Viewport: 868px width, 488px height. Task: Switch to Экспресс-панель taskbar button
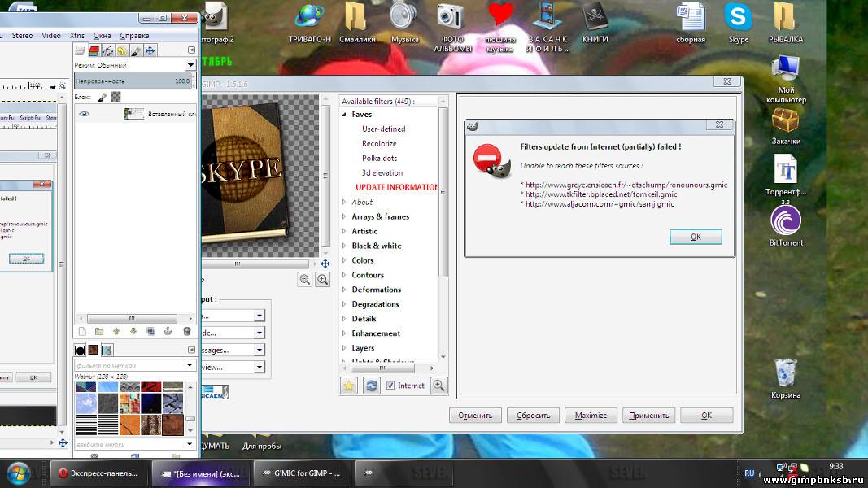click(98, 473)
